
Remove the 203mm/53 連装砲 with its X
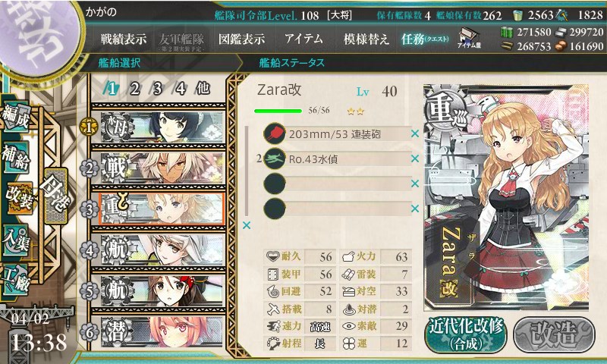415,133
